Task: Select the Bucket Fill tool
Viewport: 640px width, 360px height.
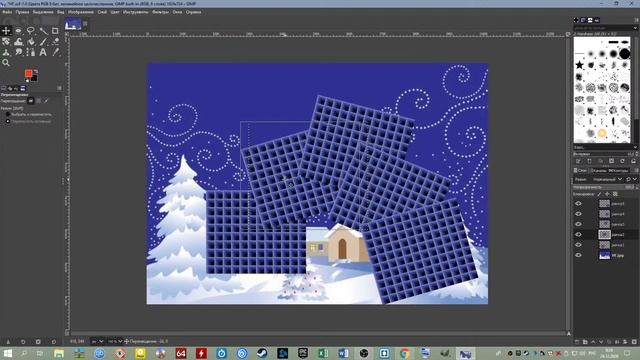Action: 31,41
